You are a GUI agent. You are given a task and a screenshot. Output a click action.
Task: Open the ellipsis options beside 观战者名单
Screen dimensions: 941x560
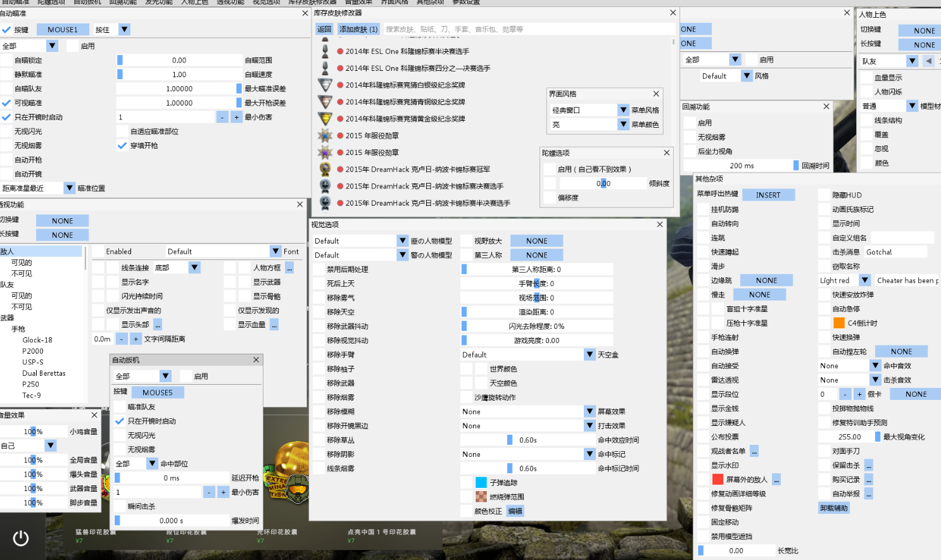tap(754, 451)
